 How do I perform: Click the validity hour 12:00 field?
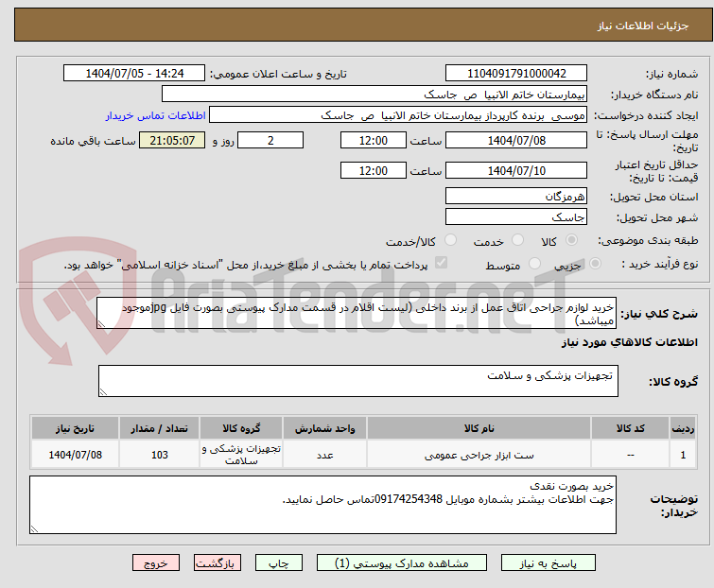click(x=374, y=171)
